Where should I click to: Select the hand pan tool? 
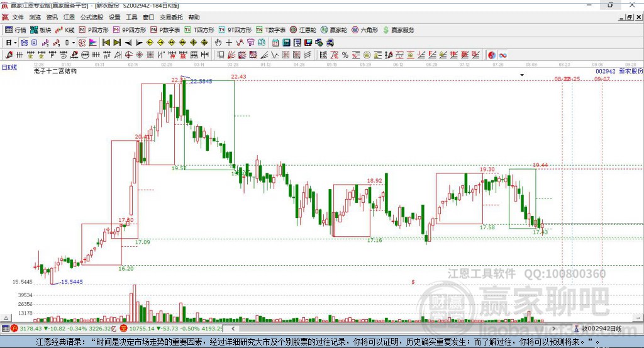pyautogui.click(x=218, y=43)
